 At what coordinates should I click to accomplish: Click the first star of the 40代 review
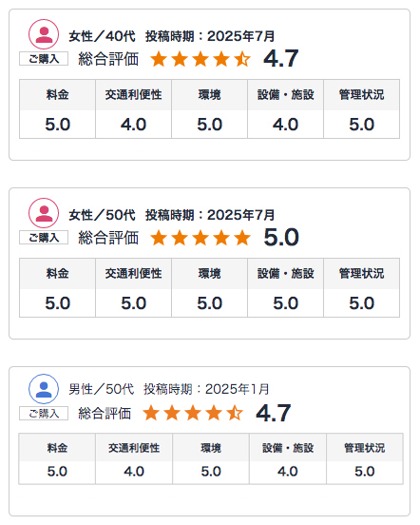[159, 59]
